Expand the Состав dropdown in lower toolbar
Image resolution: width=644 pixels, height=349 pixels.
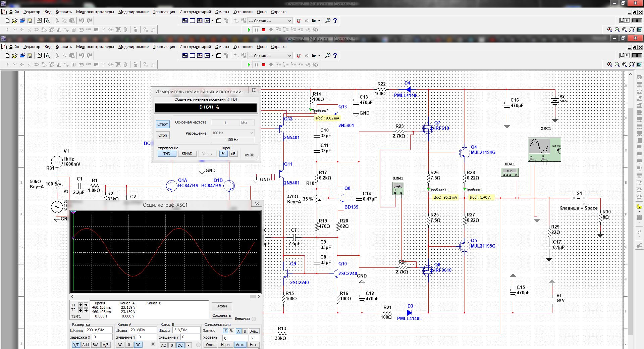pyautogui.click(x=289, y=56)
